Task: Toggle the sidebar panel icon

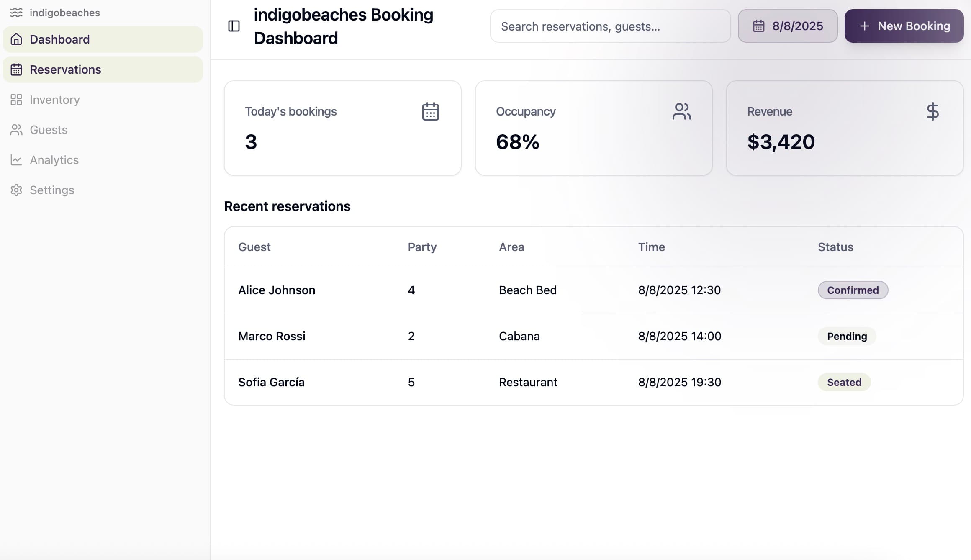Action: pos(234,26)
